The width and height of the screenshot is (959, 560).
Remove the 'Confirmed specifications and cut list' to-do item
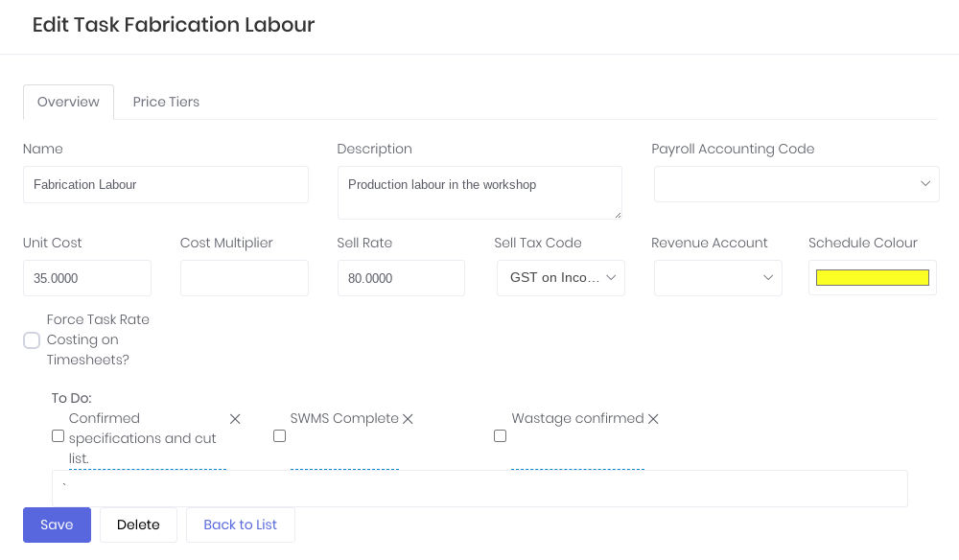(x=235, y=419)
